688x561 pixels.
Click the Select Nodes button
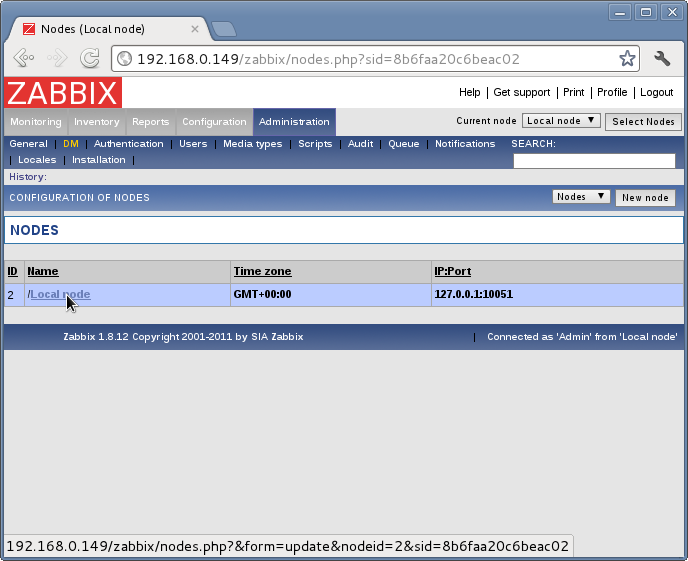click(x=643, y=121)
